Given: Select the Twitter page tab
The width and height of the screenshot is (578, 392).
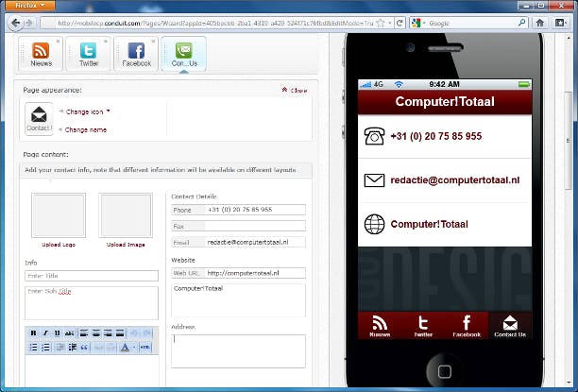Looking at the screenshot, I should (89, 54).
